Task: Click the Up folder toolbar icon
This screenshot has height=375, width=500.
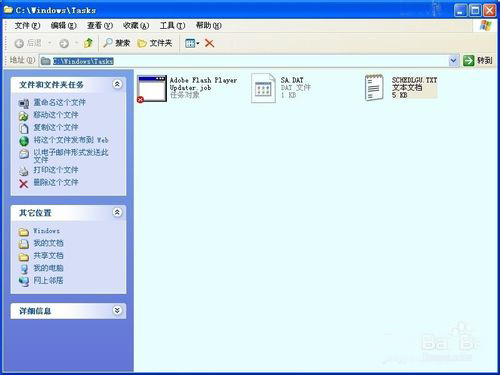Action: point(88,43)
